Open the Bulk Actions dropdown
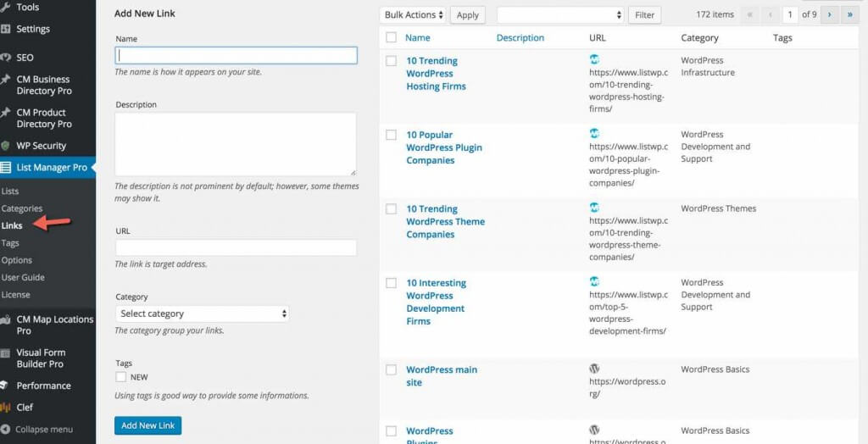 click(414, 14)
